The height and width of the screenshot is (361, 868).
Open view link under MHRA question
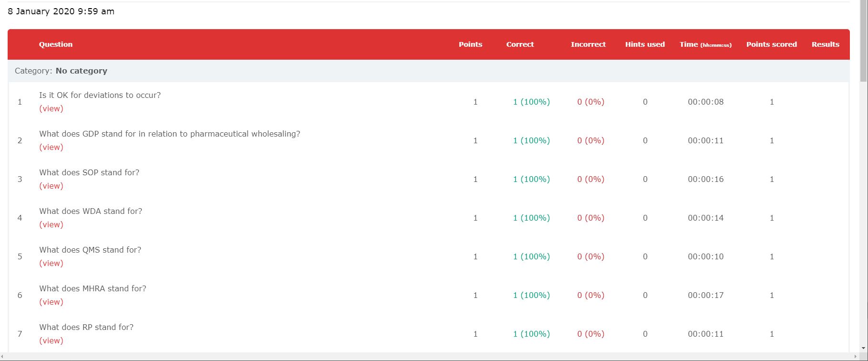51,302
